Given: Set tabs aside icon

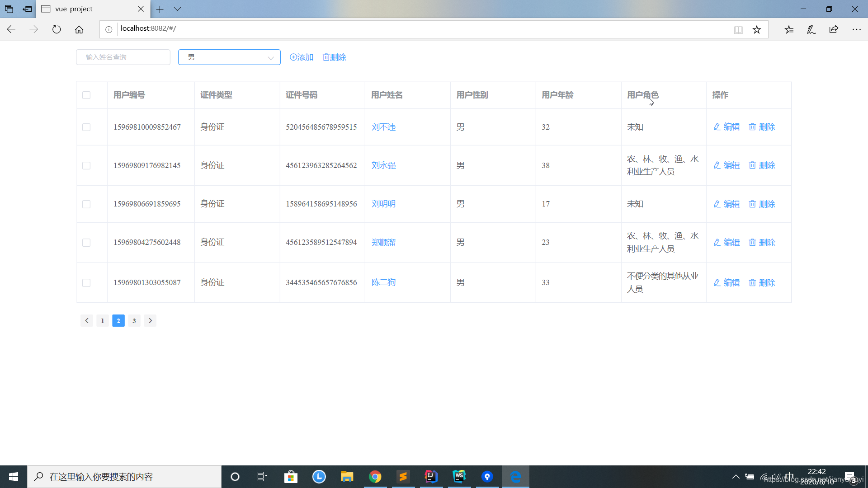Looking at the screenshot, I should tap(28, 9).
